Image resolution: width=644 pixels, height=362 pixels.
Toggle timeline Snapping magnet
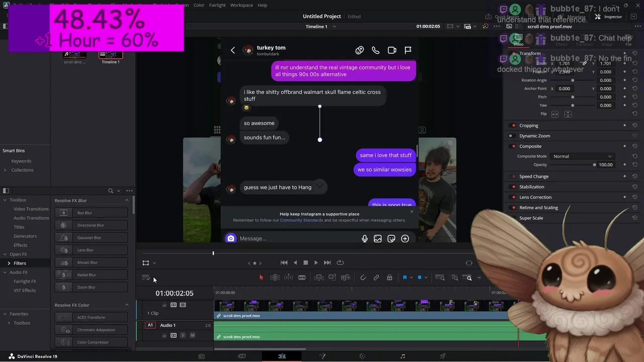pos(363,278)
